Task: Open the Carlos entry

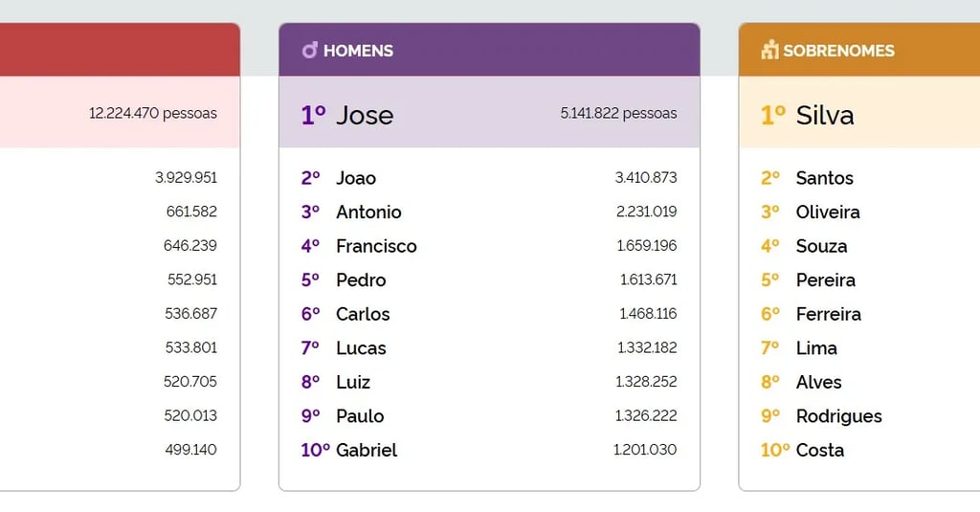Action: 363,314
